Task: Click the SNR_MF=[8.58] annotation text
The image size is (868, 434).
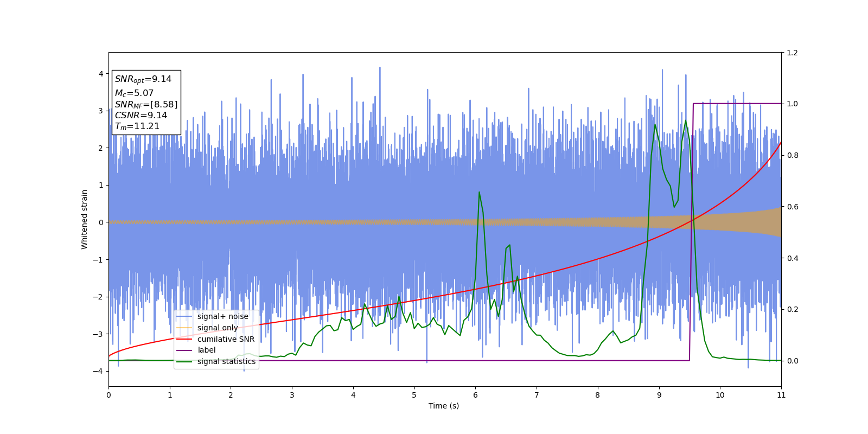Action: click(x=146, y=104)
